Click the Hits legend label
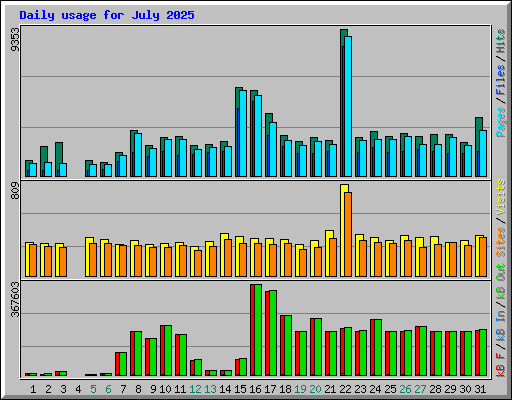 [x=500, y=41]
